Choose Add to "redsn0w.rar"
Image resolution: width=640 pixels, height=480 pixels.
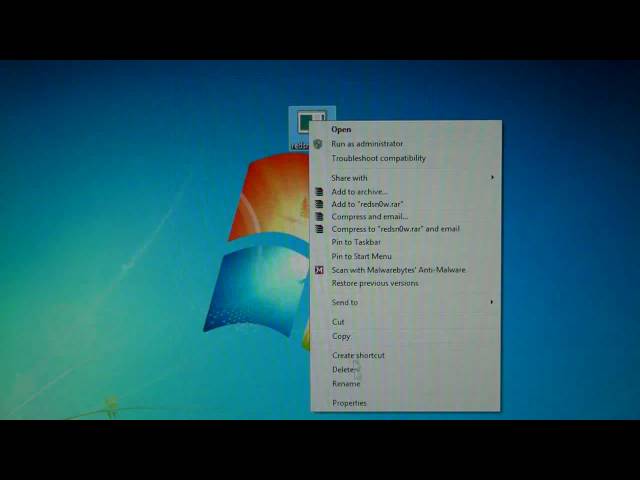pyautogui.click(x=367, y=204)
